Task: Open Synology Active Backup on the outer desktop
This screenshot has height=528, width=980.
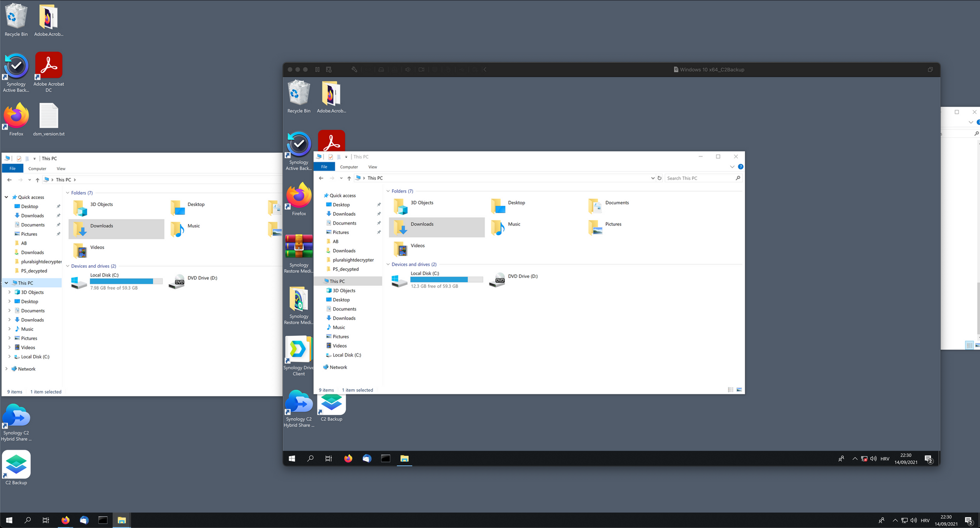Action: [x=16, y=73]
